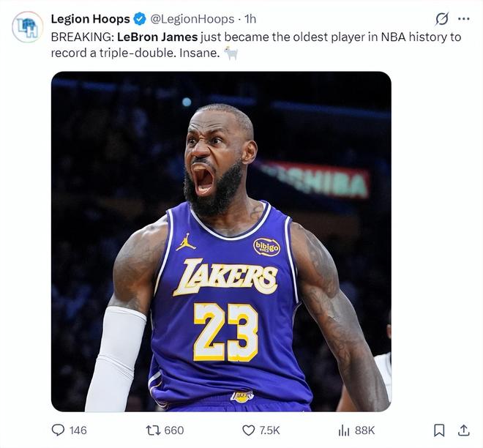Click the 7.5K likes count
483x448 pixels.
click(269, 430)
